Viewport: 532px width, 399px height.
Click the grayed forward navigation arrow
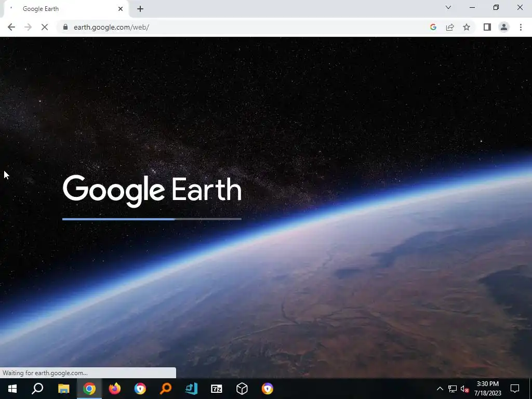click(x=28, y=27)
